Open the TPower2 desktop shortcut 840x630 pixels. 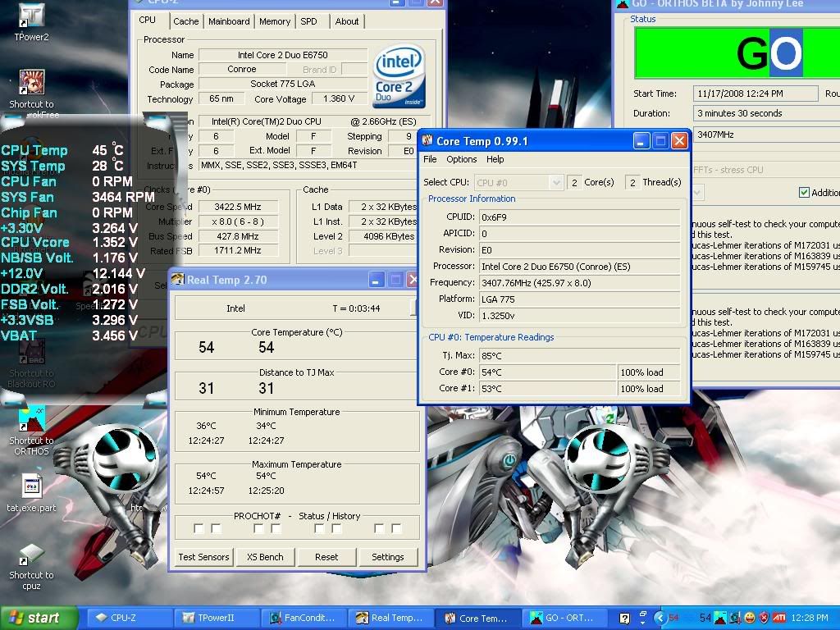coord(31,18)
